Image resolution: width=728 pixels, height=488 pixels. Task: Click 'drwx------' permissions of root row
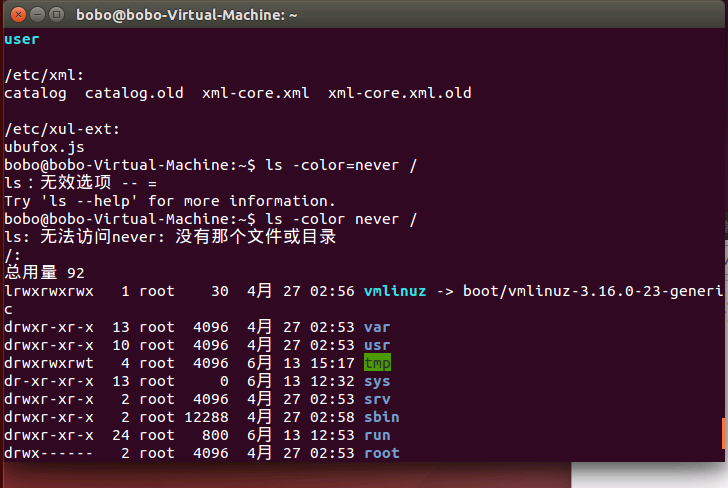click(49, 453)
